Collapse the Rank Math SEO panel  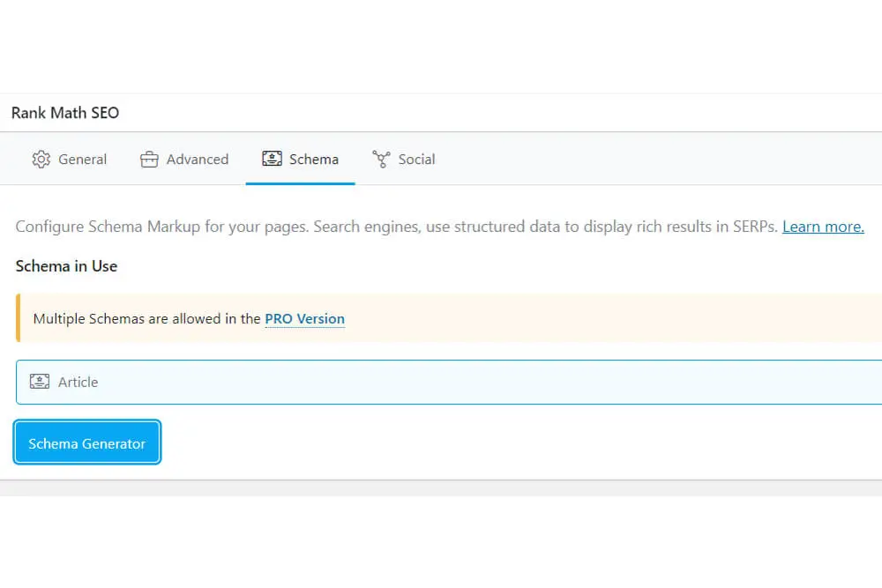(x=64, y=112)
